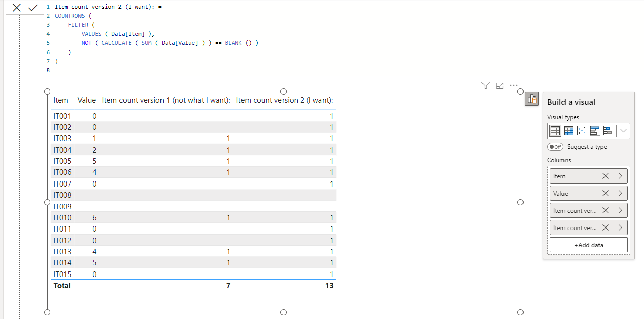Place cursor on COUNTROWS in formula bar
The height and width of the screenshot is (319, 644).
(x=69, y=16)
